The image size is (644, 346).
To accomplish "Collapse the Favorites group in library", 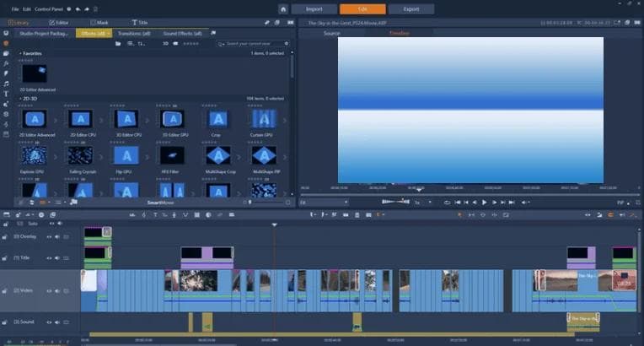I will [20, 53].
